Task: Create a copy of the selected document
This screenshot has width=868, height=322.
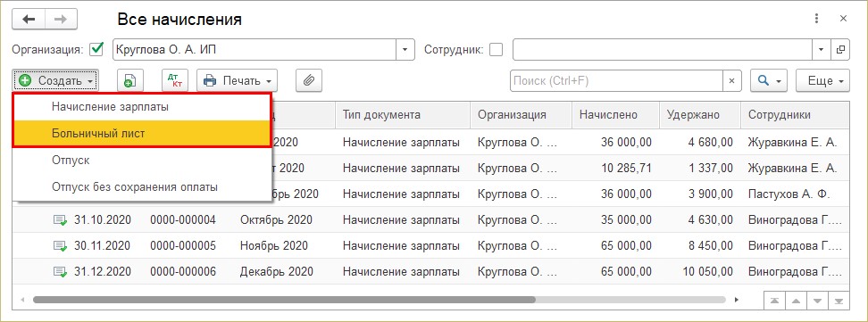Action: (130, 81)
